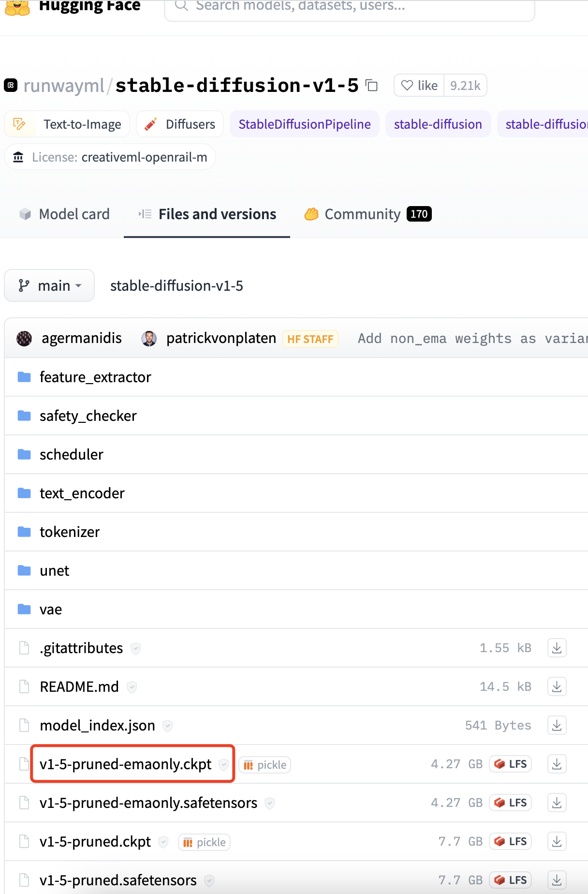Click the Text-to-Image tag
Image resolution: width=588 pixels, height=894 pixels.
[x=67, y=124]
